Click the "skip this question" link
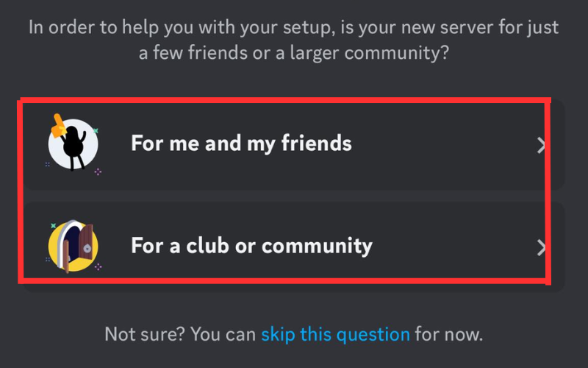 [x=335, y=334]
